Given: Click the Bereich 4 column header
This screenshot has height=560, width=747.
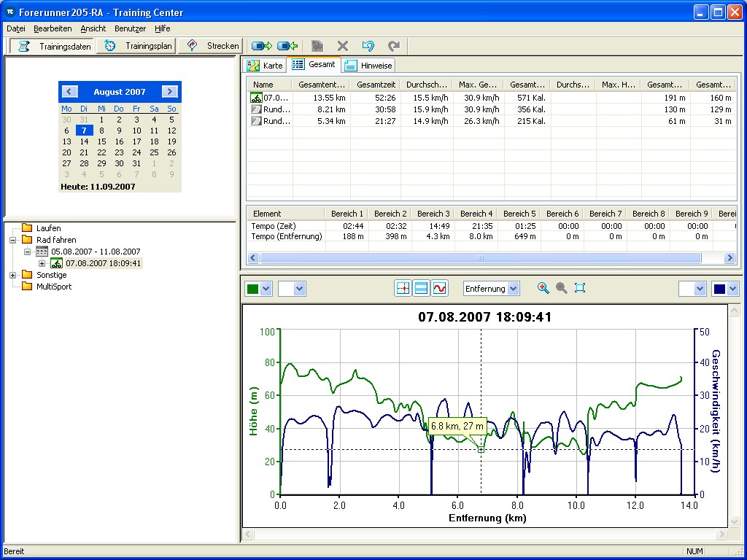Looking at the screenshot, I should 476,214.
